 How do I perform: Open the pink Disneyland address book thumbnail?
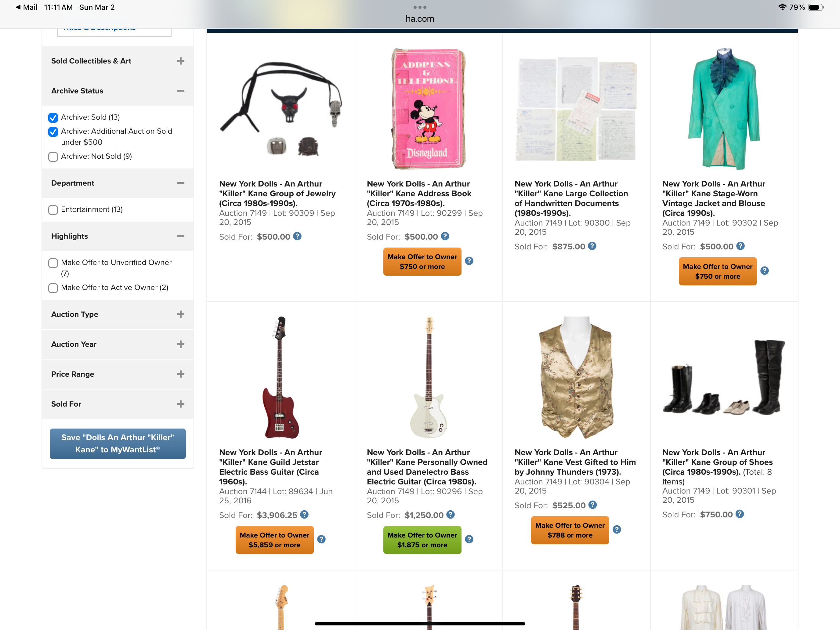(429, 109)
